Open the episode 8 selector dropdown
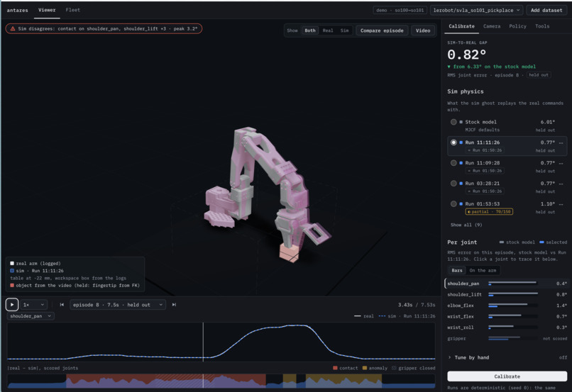 118,305
